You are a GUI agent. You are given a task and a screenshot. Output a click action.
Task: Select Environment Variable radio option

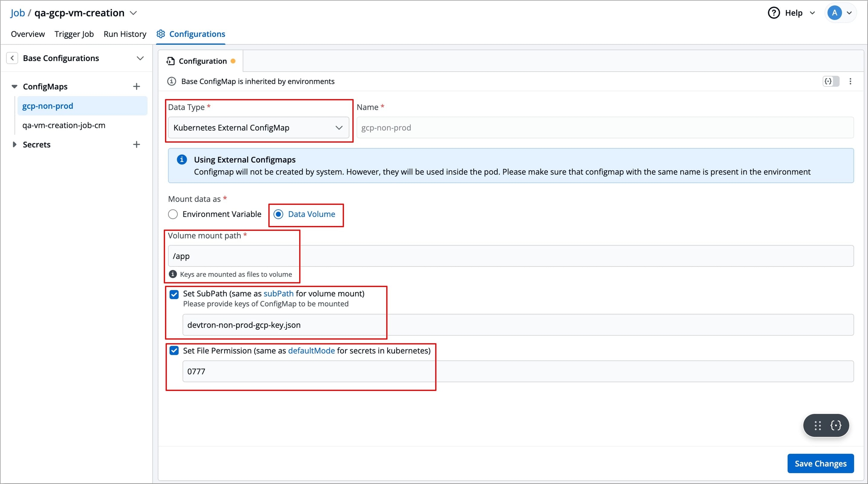click(x=173, y=214)
